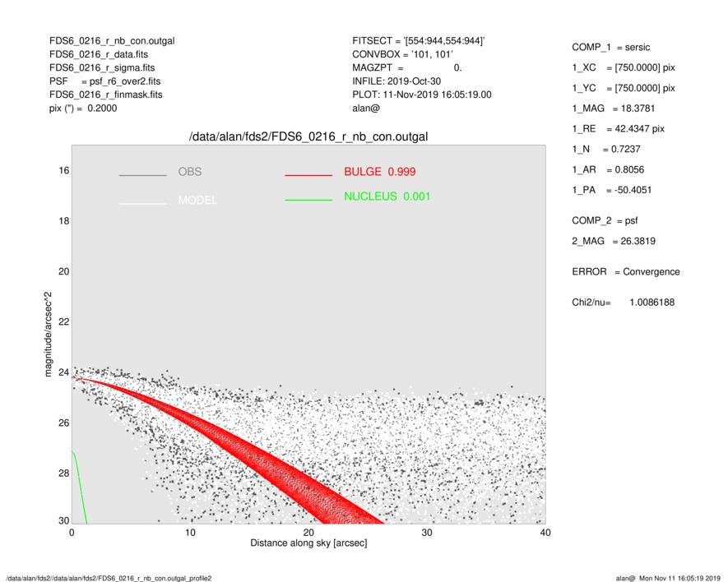The height and width of the screenshot is (582, 728).
Task: Click the y-axis tick label 28
Action: point(63,473)
